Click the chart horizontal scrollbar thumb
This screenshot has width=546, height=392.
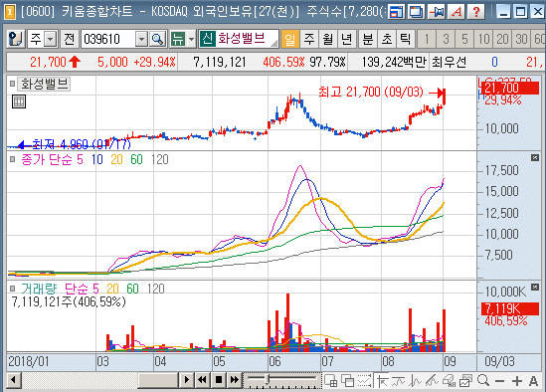point(158,379)
